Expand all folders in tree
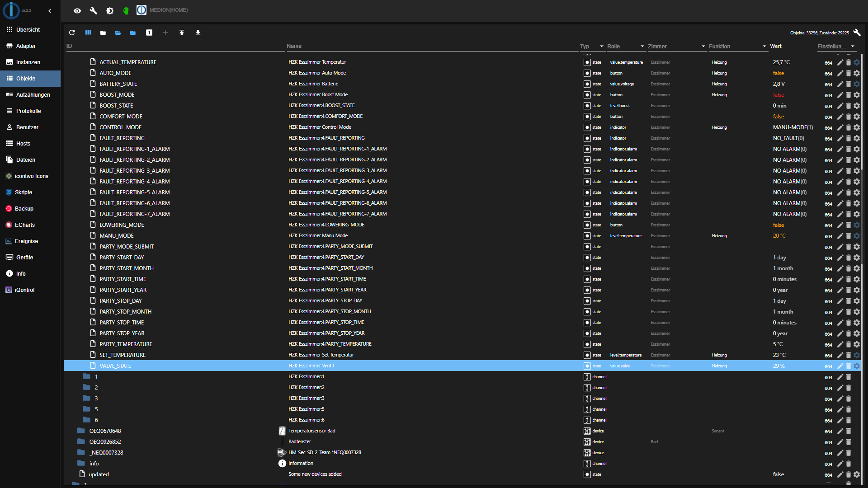The width and height of the screenshot is (868, 488). tap(118, 33)
